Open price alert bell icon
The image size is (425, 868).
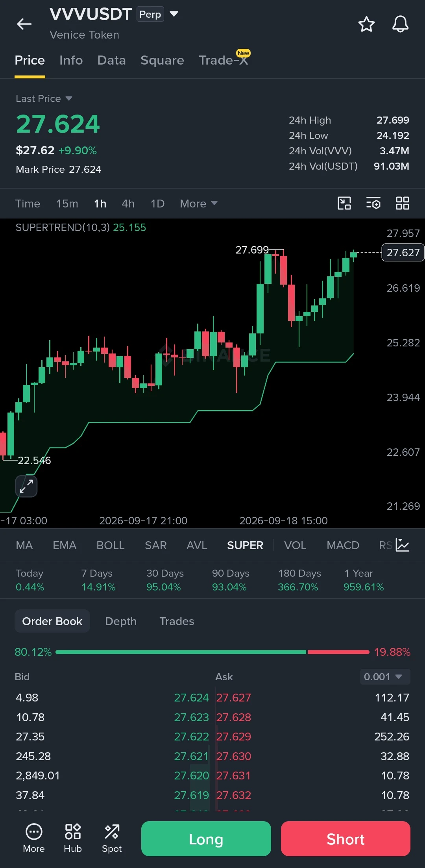pos(400,24)
